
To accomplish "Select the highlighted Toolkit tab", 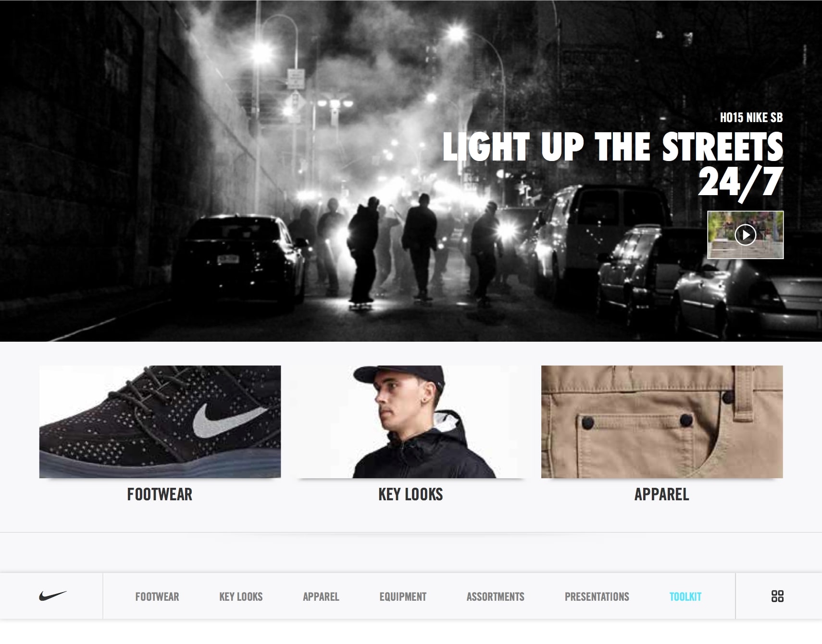I will pos(685,596).
